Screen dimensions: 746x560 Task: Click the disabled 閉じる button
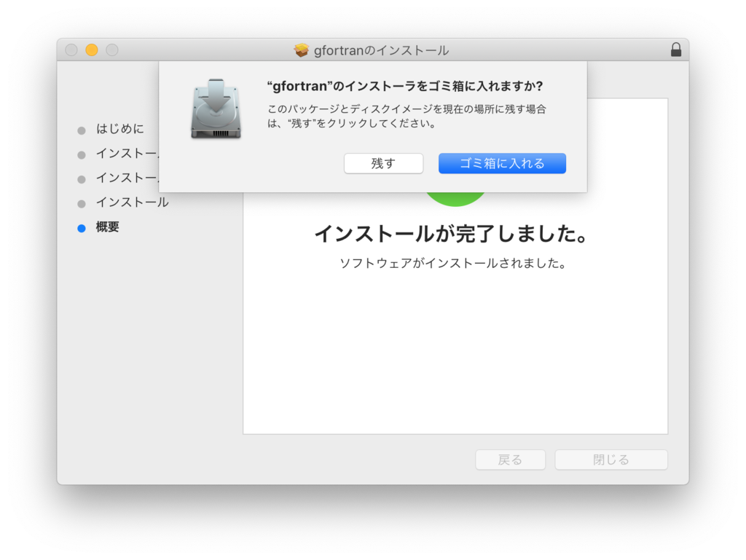[611, 460]
